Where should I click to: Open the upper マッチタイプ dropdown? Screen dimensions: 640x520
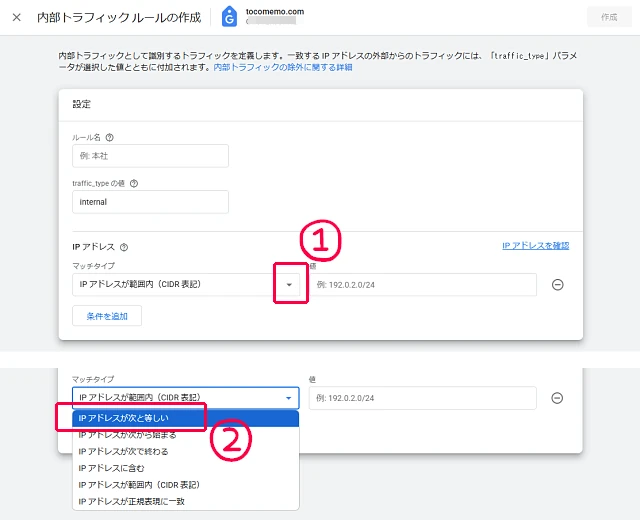pyautogui.click(x=186, y=284)
